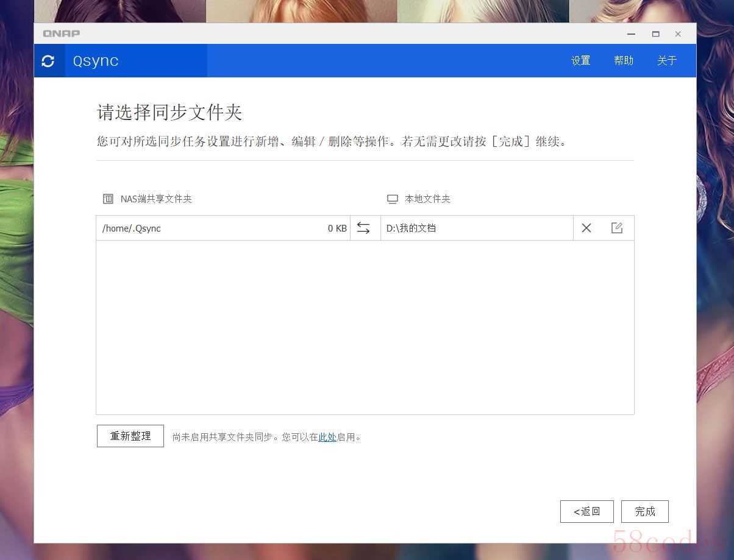The width and height of the screenshot is (734, 560).
Task: Click the 此处 link to enable sync
Action: (x=327, y=437)
